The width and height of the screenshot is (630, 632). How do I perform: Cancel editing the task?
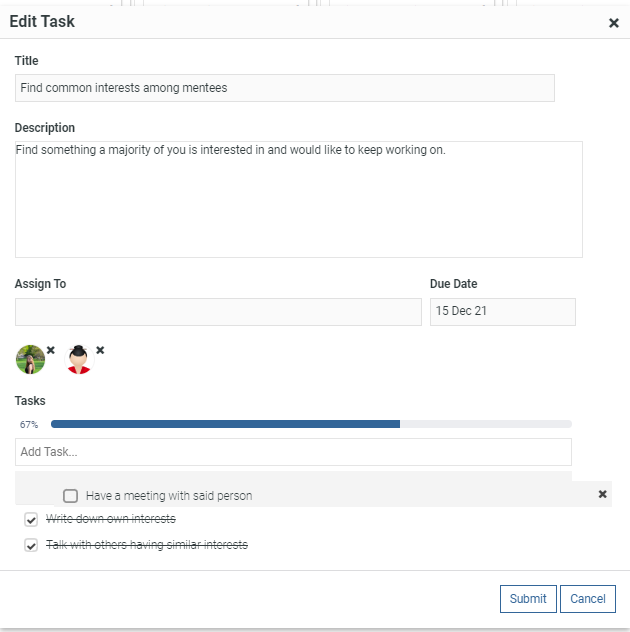pyautogui.click(x=588, y=599)
